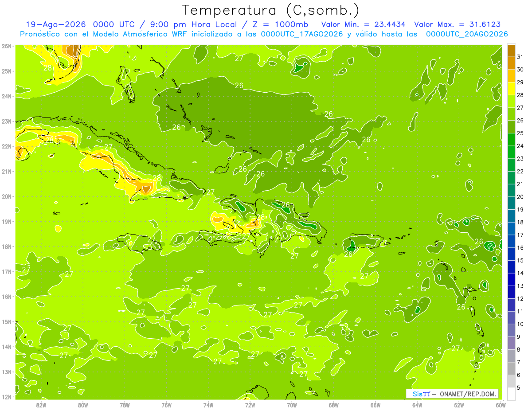Pick the color scale swatch between 25 and 26
The image size is (532, 411).
511,126
